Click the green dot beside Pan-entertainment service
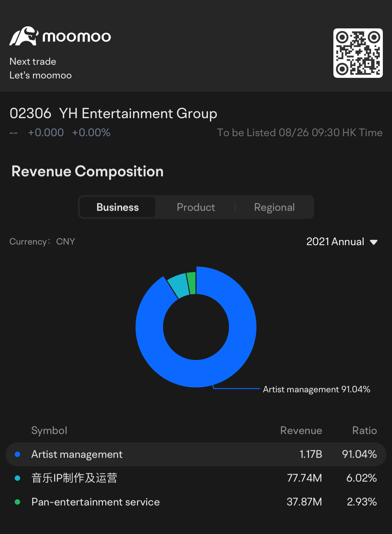392x534 pixels. click(x=17, y=502)
